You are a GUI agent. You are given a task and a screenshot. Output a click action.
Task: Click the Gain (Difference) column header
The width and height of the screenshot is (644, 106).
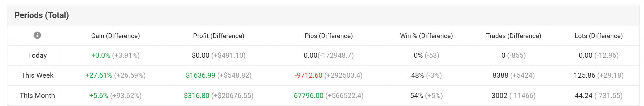coord(116,36)
